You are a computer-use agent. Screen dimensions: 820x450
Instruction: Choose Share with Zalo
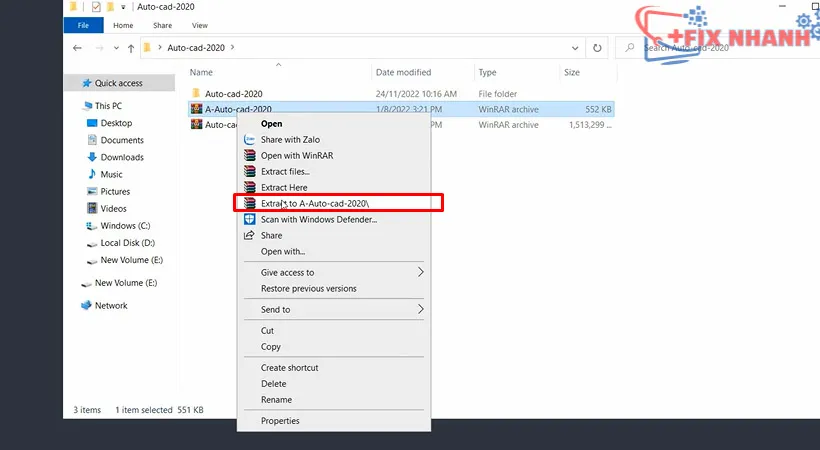pyautogui.click(x=290, y=140)
